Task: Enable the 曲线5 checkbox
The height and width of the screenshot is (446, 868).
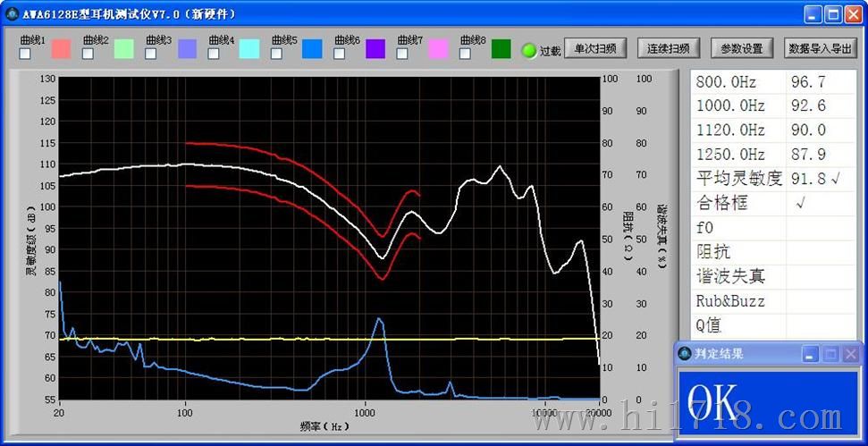Action: pyautogui.click(x=276, y=54)
